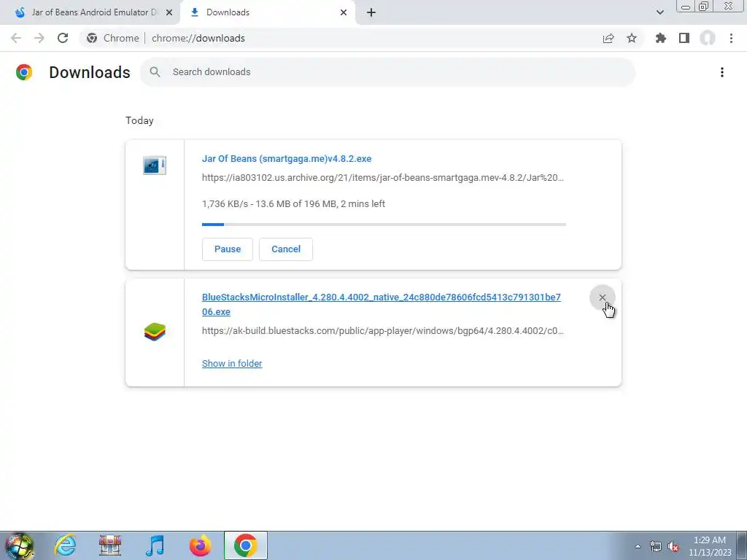Close the Downloads tab
747x560 pixels.
(x=344, y=12)
